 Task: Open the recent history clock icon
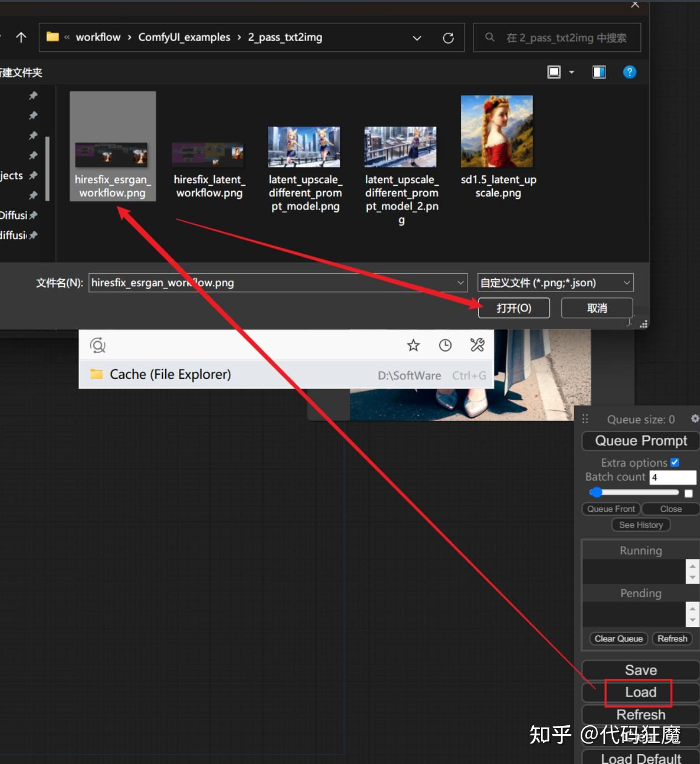(445, 346)
